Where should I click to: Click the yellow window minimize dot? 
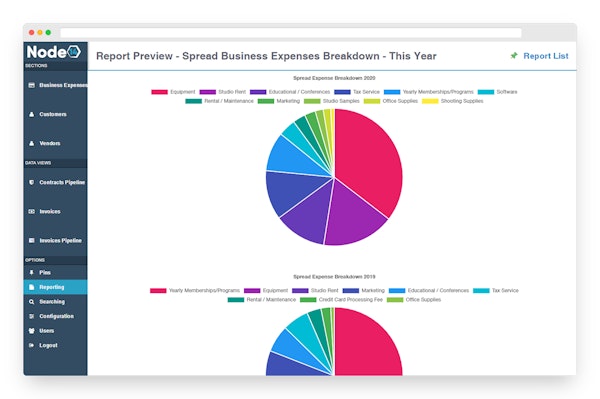pyautogui.click(x=40, y=33)
